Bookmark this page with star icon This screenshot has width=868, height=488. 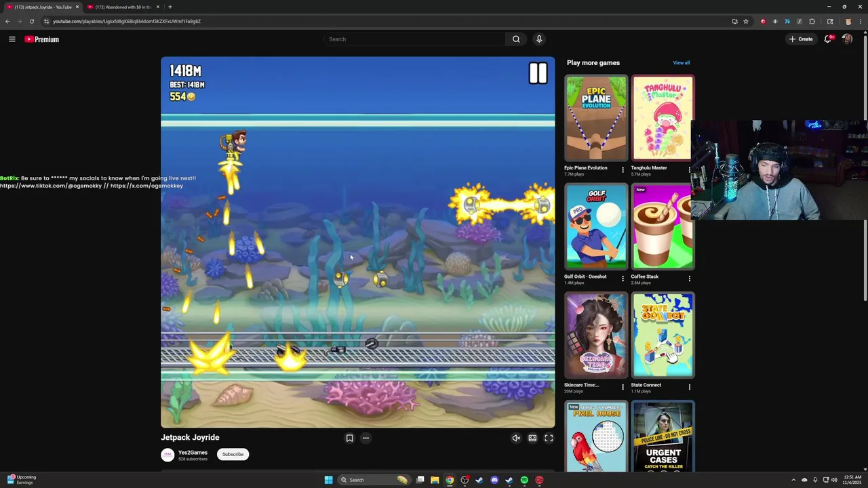point(746,21)
